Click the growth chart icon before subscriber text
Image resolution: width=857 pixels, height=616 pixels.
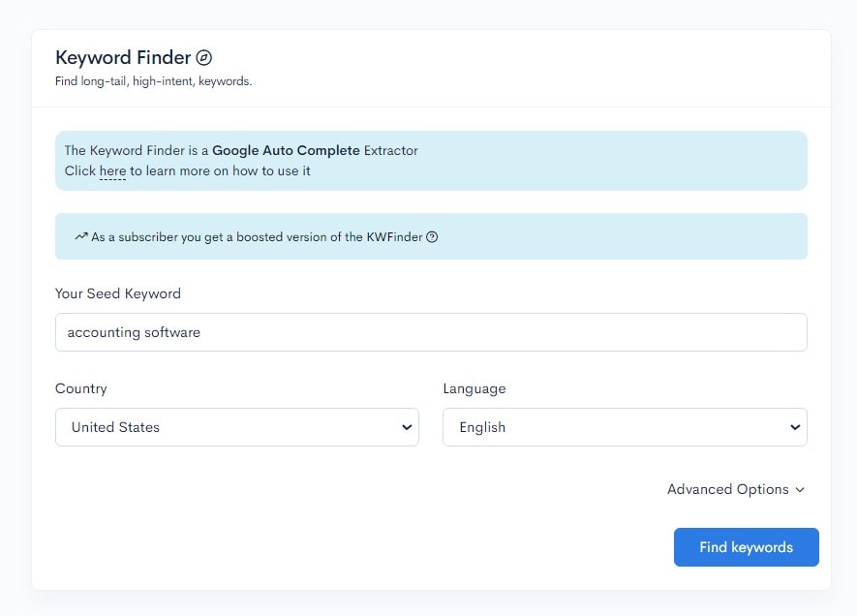81,235
